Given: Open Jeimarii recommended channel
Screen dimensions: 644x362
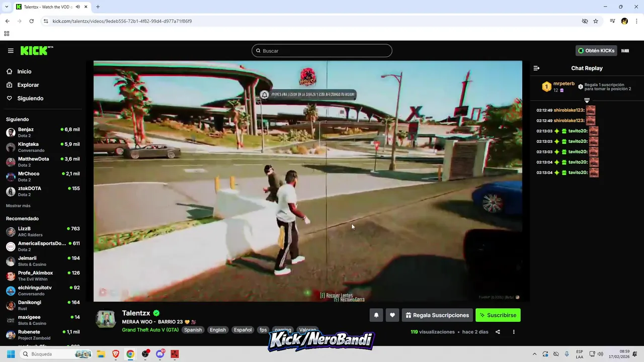Looking at the screenshot, I should tap(43, 261).
